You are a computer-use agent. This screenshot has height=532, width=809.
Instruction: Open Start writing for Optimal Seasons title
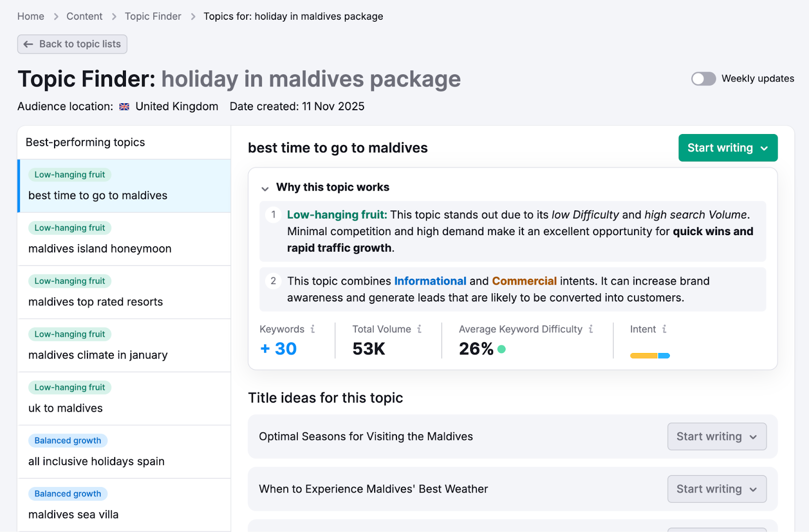click(716, 436)
